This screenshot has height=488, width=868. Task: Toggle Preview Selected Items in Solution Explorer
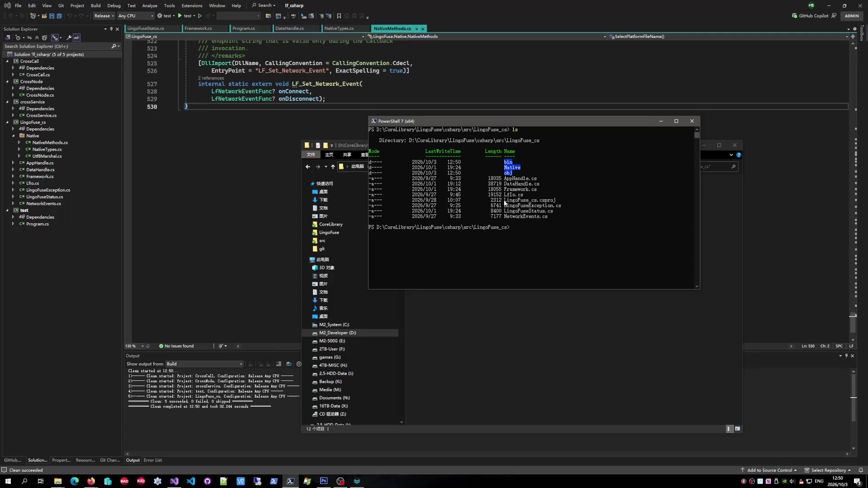77,38
